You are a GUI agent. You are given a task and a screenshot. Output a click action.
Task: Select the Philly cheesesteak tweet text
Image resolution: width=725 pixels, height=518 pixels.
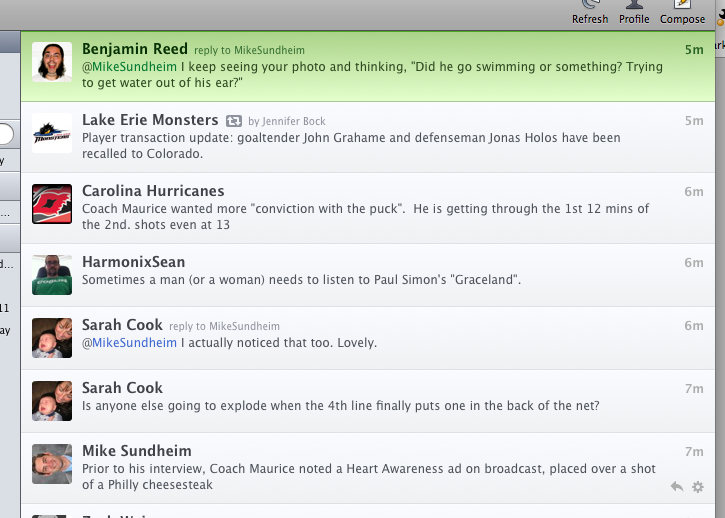click(369, 476)
